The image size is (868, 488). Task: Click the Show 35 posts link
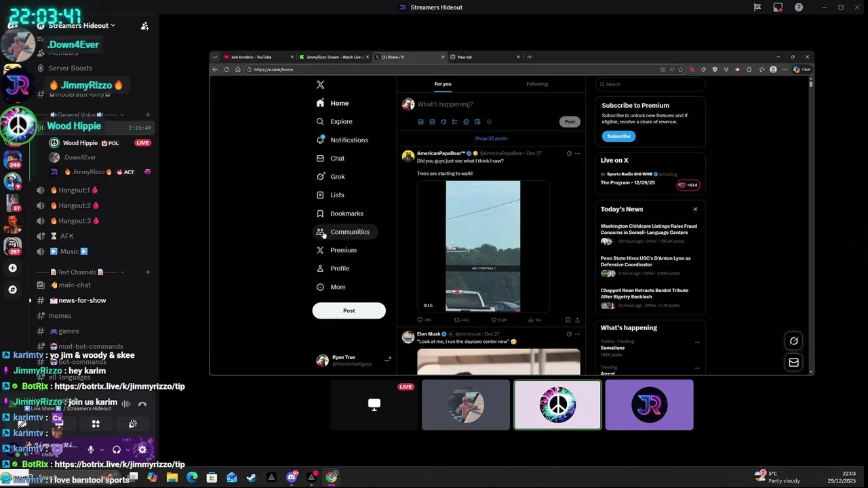pyautogui.click(x=491, y=138)
